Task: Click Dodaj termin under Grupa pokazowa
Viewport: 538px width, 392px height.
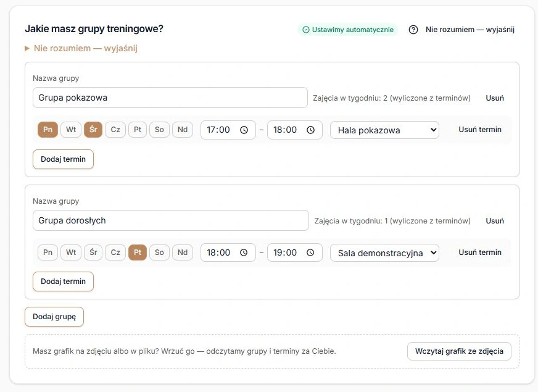Action: pyautogui.click(x=63, y=159)
